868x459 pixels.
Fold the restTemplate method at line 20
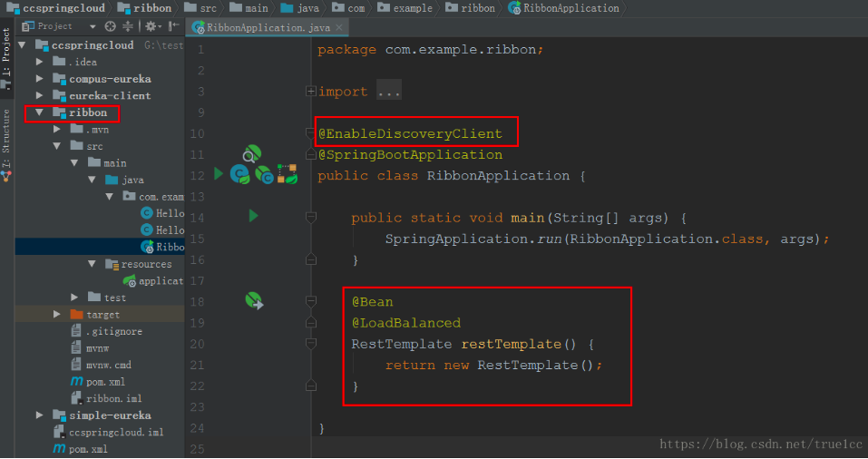[311, 344]
